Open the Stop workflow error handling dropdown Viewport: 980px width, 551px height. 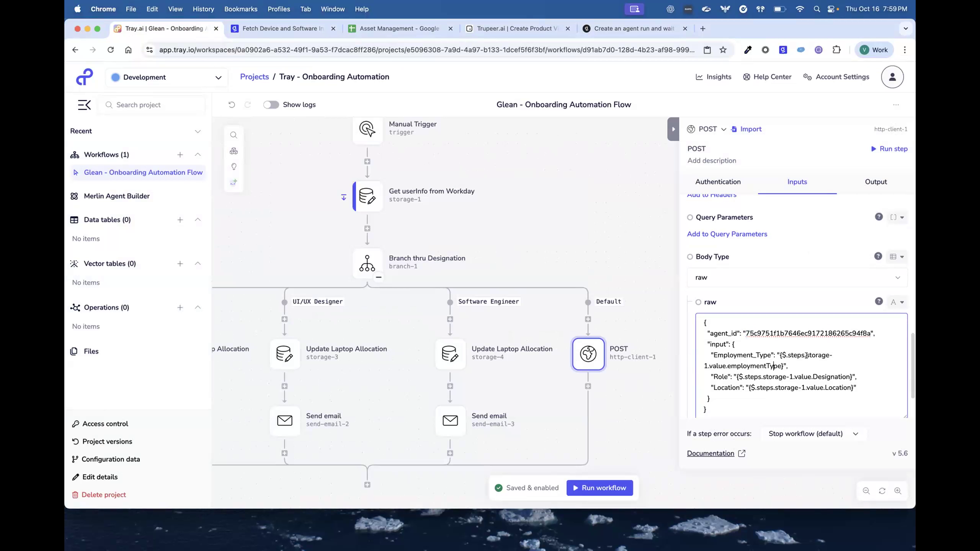(x=813, y=433)
